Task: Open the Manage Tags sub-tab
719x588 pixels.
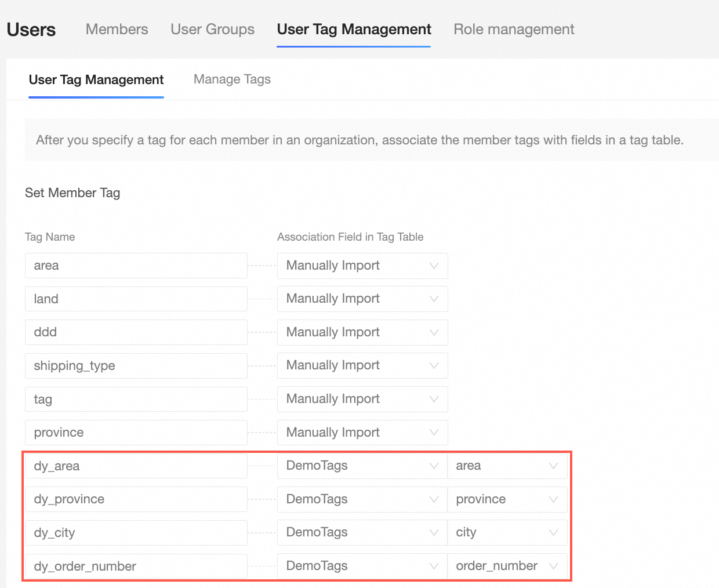Action: tap(232, 79)
